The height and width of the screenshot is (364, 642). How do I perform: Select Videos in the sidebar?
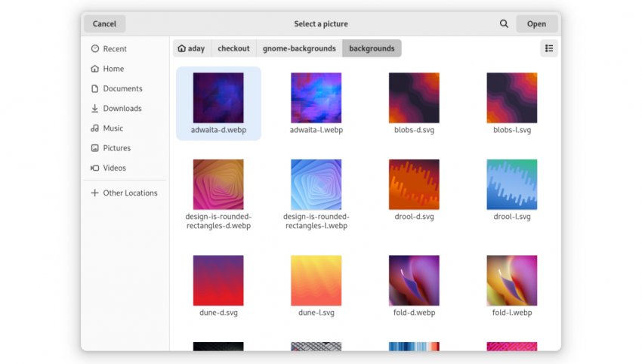tap(114, 168)
